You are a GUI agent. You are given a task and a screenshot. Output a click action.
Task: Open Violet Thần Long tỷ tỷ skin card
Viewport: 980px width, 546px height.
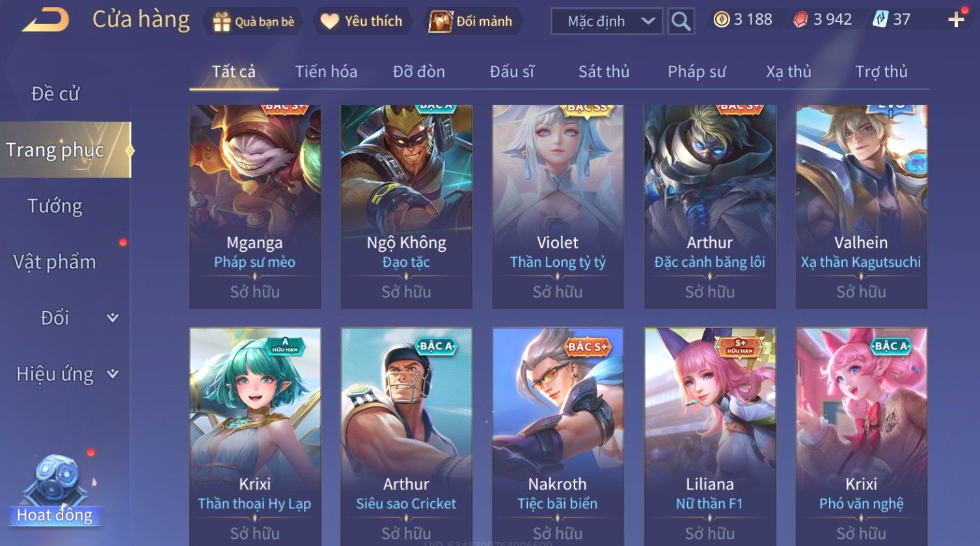pos(558,206)
